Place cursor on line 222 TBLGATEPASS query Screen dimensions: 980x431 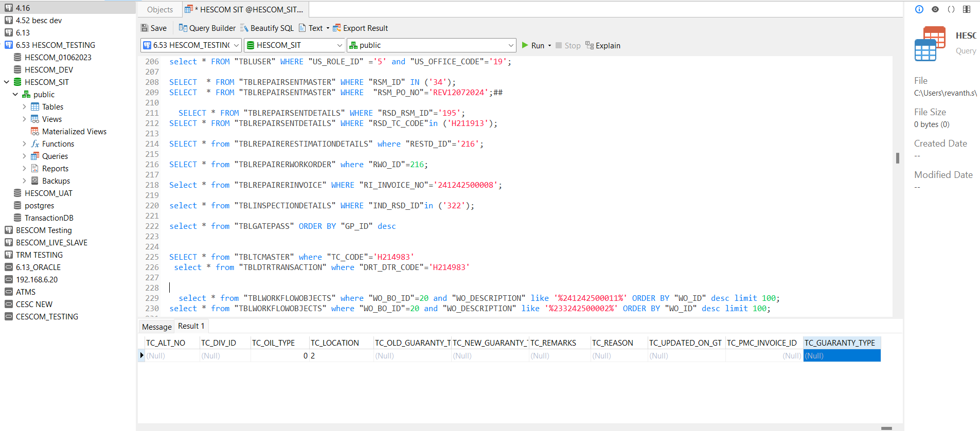click(282, 226)
